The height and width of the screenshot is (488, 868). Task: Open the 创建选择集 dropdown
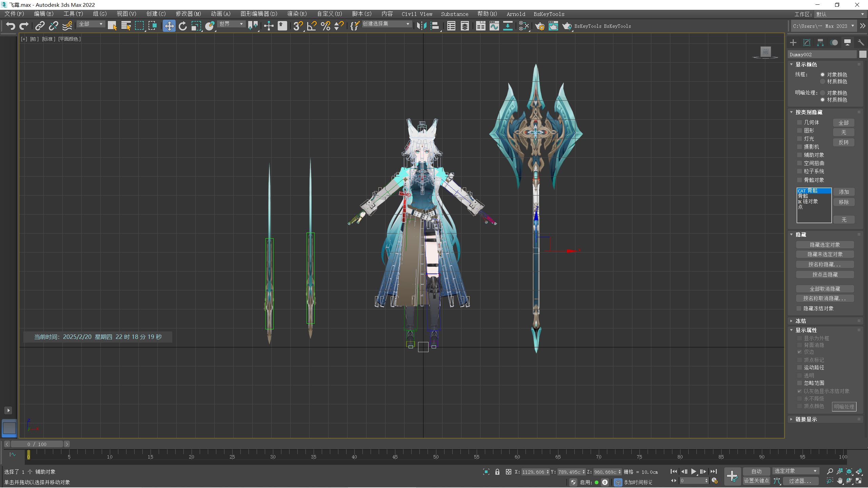pyautogui.click(x=387, y=24)
